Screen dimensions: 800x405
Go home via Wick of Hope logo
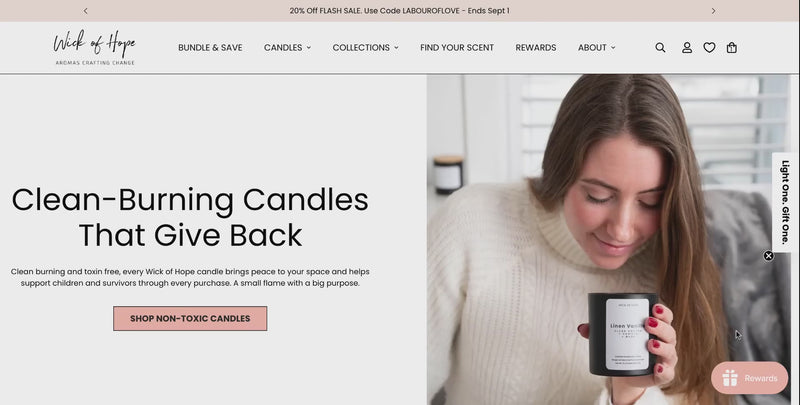(95, 47)
